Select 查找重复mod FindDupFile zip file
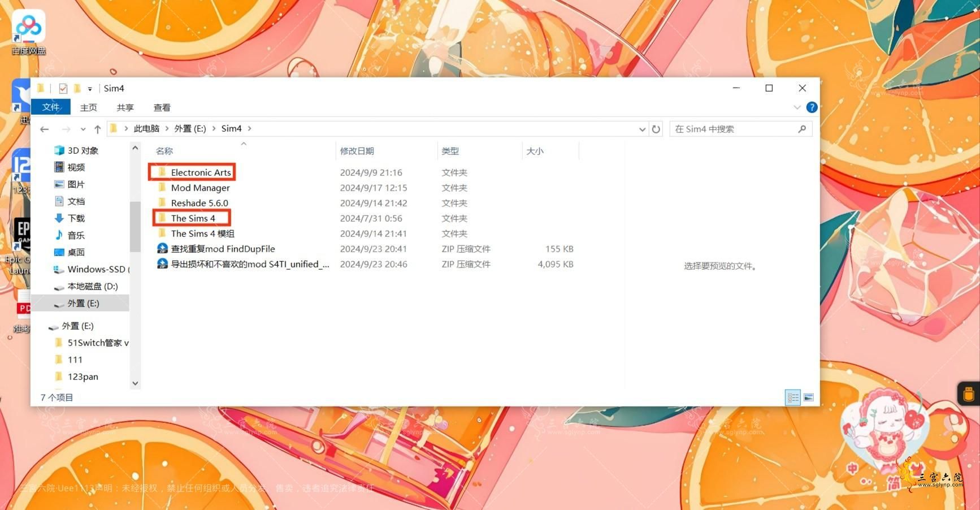This screenshot has height=510, width=980. pos(223,249)
